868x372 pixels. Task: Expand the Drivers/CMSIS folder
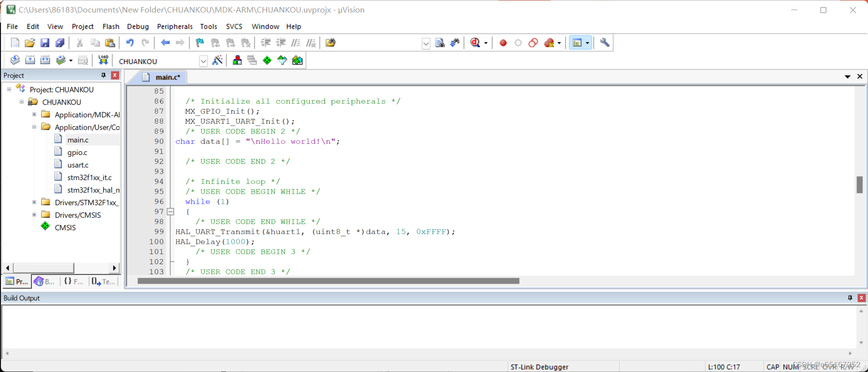pyautogui.click(x=34, y=215)
